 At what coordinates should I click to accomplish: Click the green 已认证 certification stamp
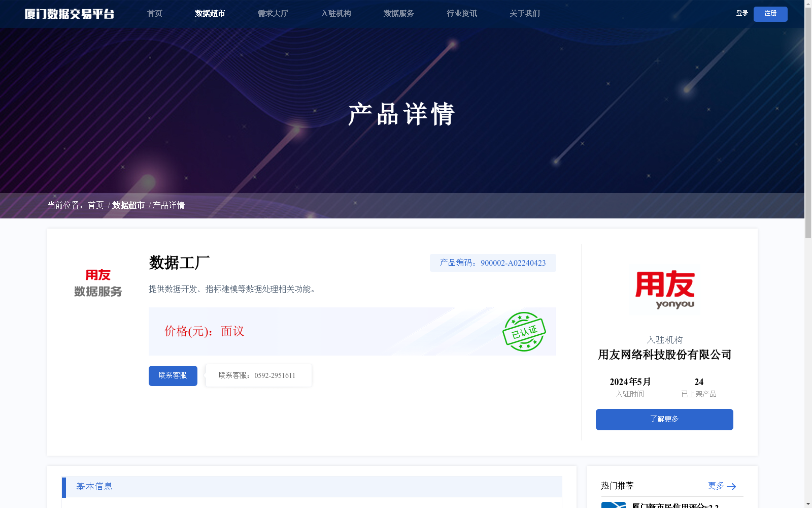pyautogui.click(x=524, y=332)
